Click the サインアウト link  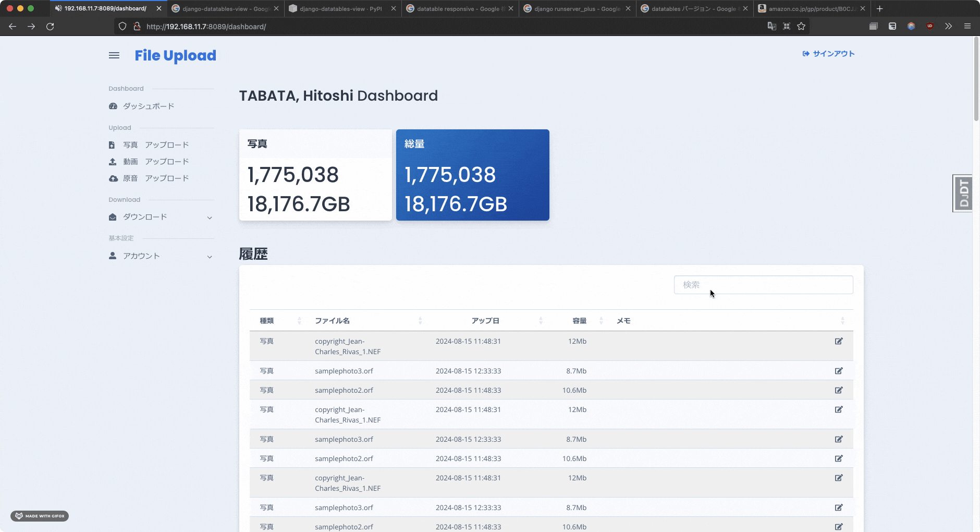point(828,54)
